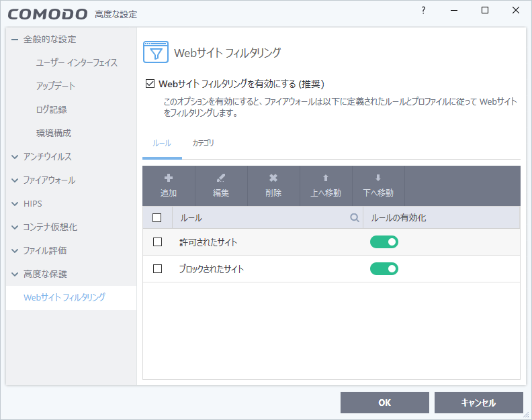Image resolution: width=532 pixels, height=420 pixels.
Task: Click the 削除 (Delete) X icon
Action: pos(273,178)
